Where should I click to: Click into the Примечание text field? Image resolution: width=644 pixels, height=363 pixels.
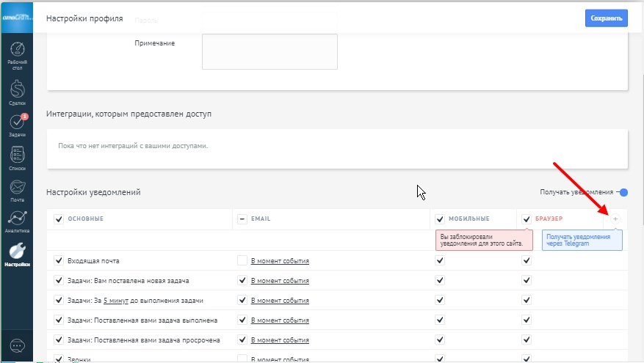click(269, 51)
